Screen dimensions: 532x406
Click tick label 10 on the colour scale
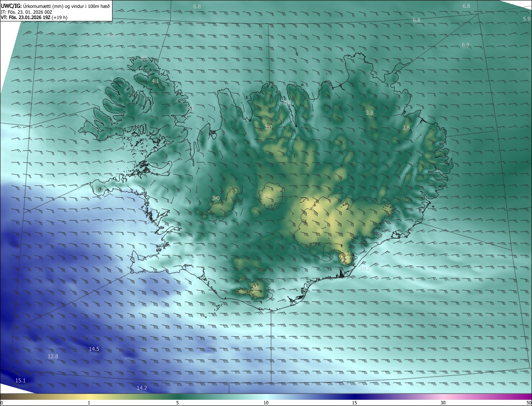coord(266,403)
